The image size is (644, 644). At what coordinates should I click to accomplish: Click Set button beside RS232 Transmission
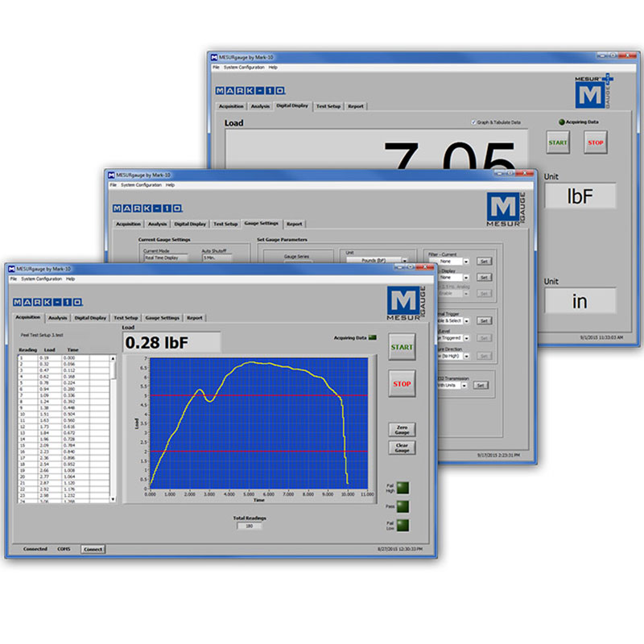coord(481,386)
